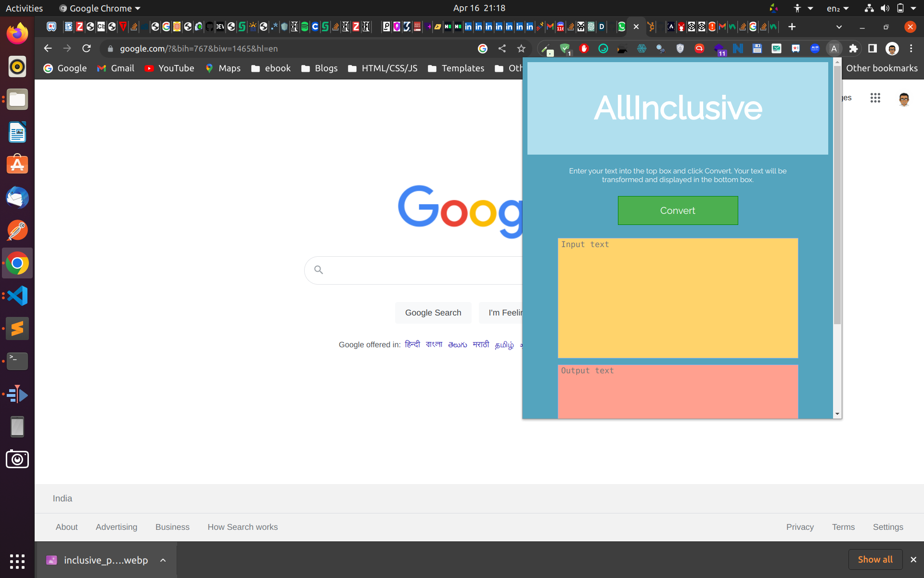
Task: Open the tab search dropdown arrow
Action: click(x=839, y=27)
